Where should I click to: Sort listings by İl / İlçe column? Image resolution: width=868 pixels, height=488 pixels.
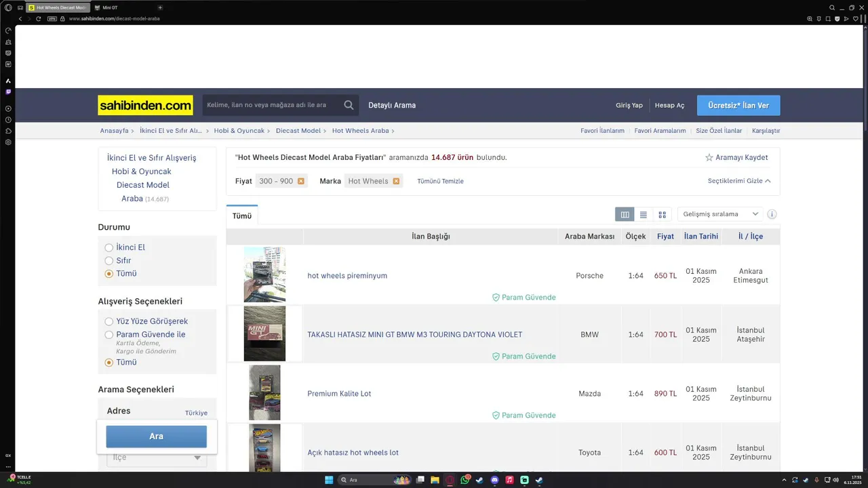(x=751, y=237)
